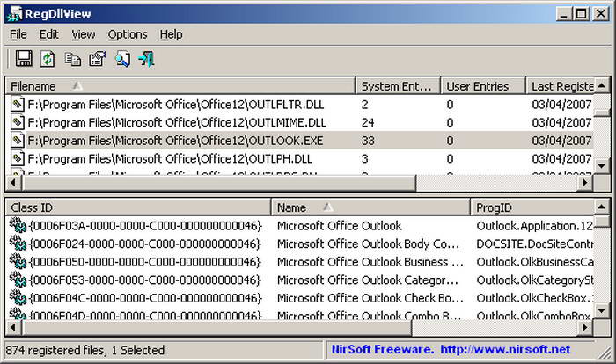Click the RegDllView title bar application icon

[x=15, y=14]
